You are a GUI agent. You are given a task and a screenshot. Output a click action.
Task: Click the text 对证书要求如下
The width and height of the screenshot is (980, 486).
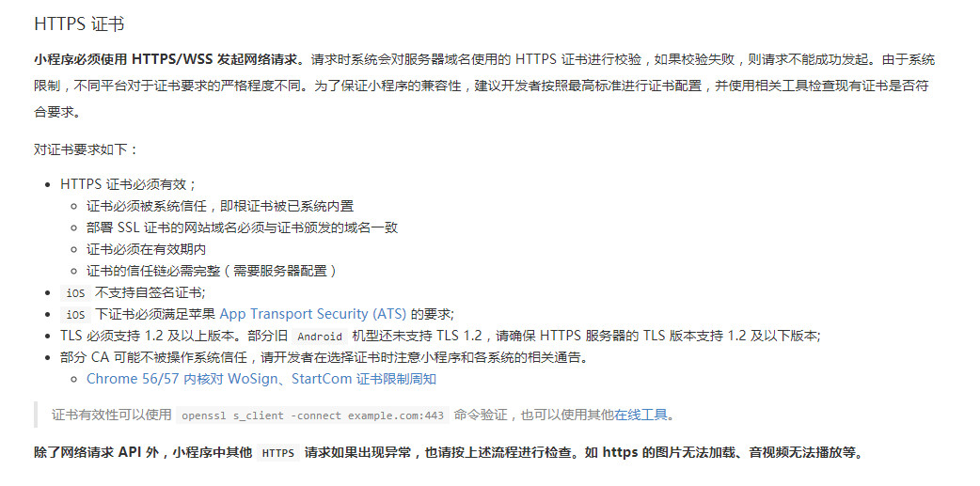[x=86, y=149]
